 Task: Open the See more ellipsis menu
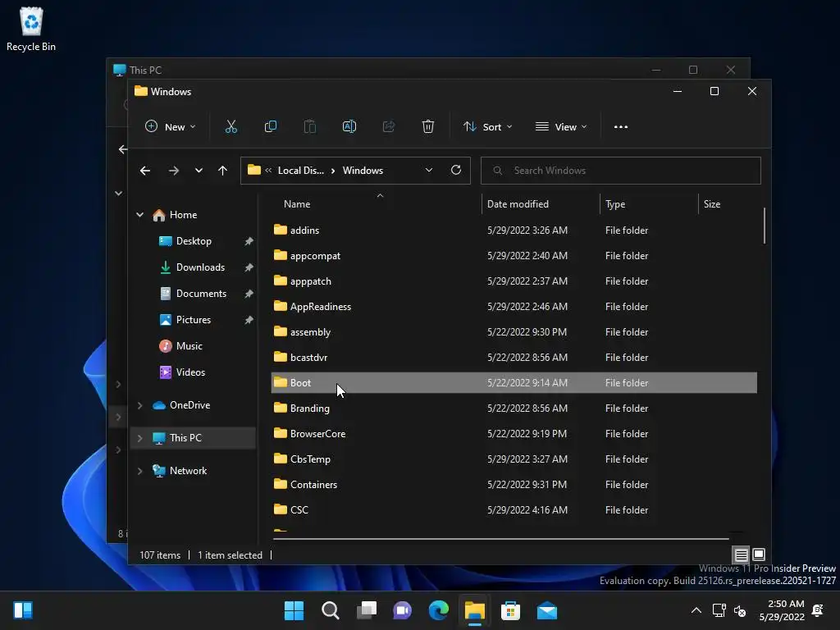click(x=621, y=127)
